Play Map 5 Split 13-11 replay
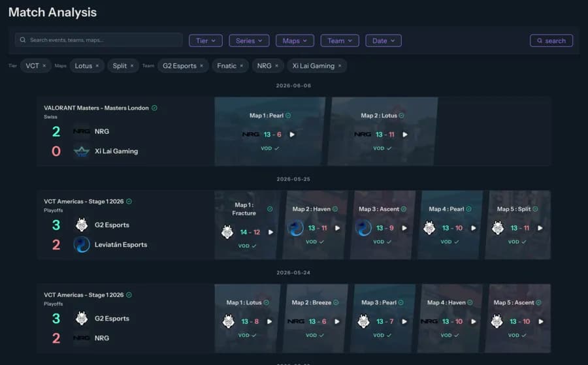Screen dimensions: 588x365 point(540,229)
